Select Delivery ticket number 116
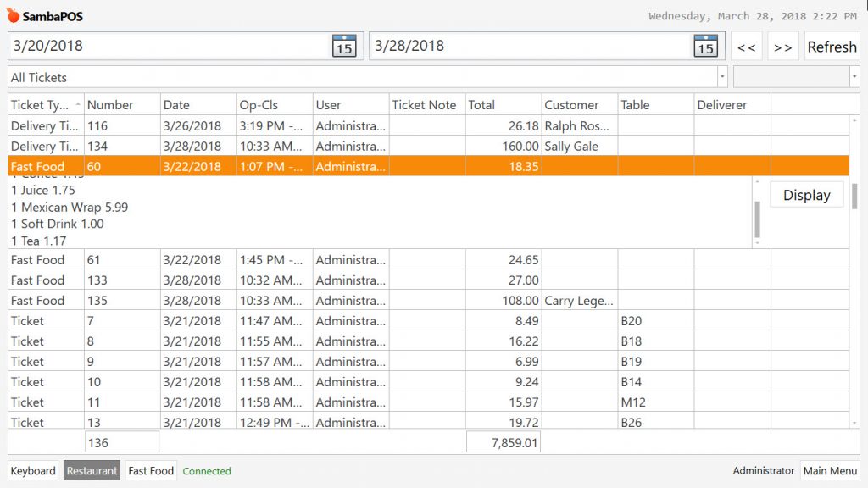The height and width of the screenshot is (488, 868). click(428, 125)
